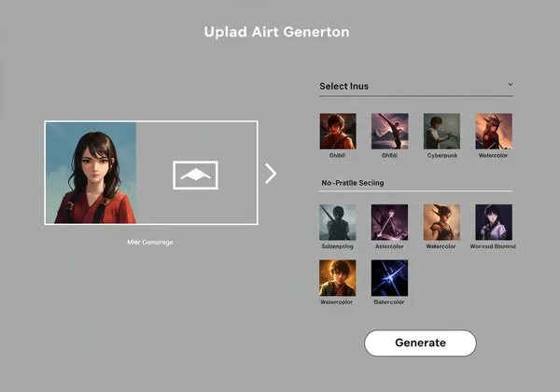Screen dimensions: 560x392
Task: Click the Worreard Bounsind label text
Action: pyautogui.click(x=493, y=246)
